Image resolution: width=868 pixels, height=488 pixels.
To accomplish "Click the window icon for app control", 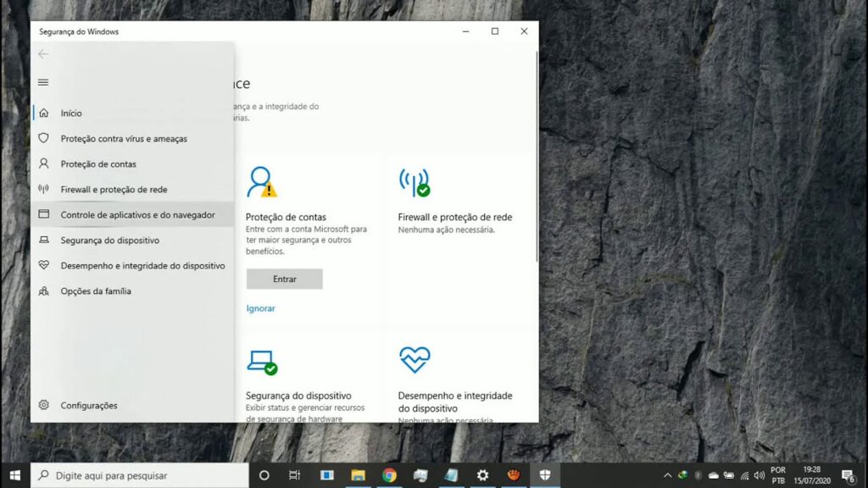I will (x=44, y=214).
